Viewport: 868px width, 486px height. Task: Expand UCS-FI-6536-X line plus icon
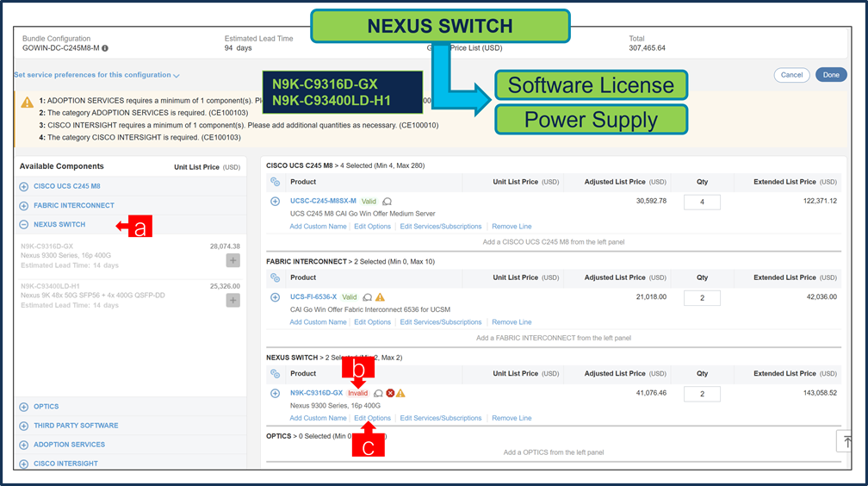coord(276,297)
